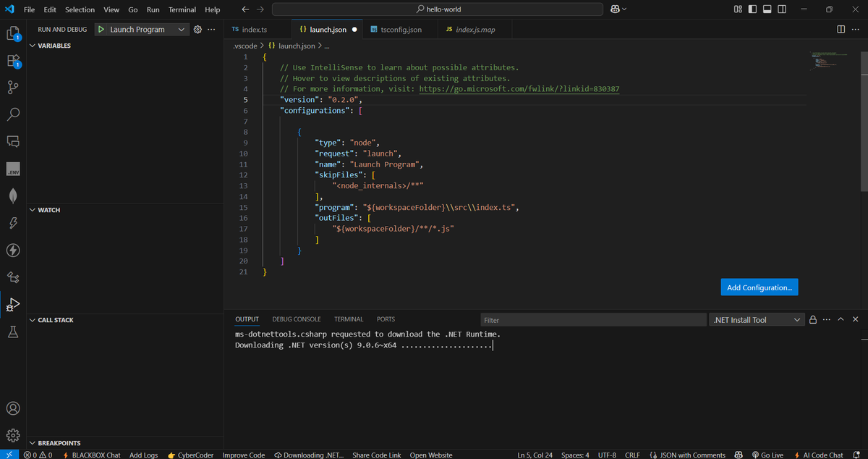Viewport: 868px width, 459px height.
Task: Open the Run and Debug view icon
Action: [x=12, y=304]
